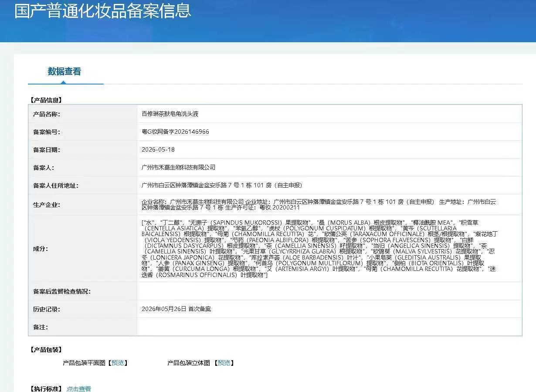
Task: Click the 【产品信息】 section heading
Action: [46, 100]
